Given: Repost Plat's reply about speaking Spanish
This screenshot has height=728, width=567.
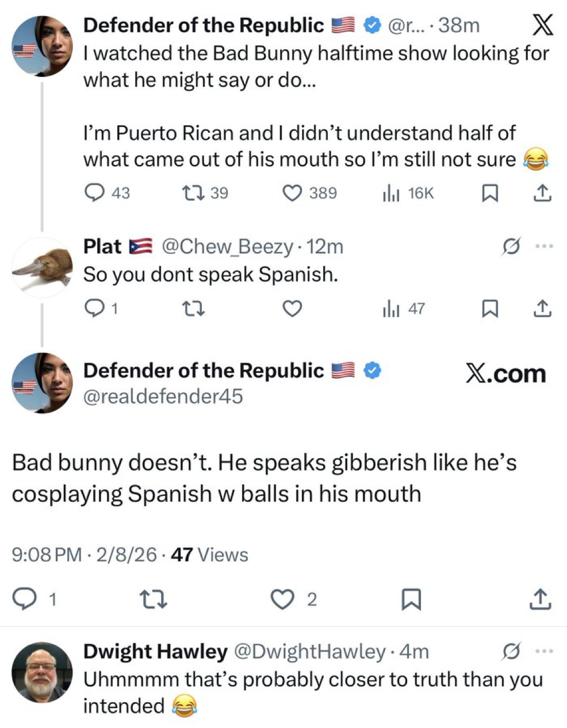Looking at the screenshot, I should pyautogui.click(x=190, y=309).
